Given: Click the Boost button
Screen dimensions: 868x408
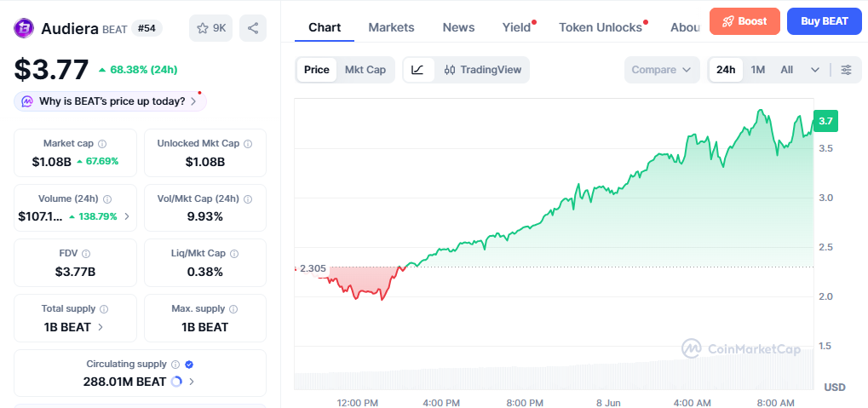Looking at the screenshot, I should click(744, 21).
